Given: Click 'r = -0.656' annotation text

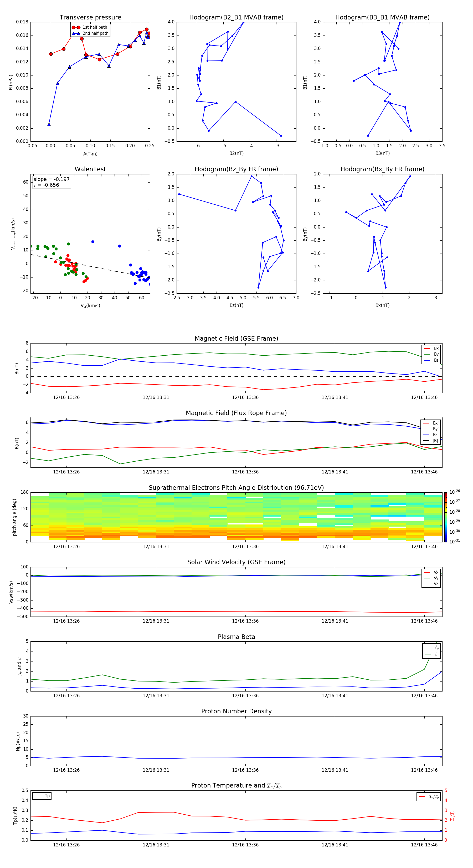Looking at the screenshot, I should [x=47, y=185].
